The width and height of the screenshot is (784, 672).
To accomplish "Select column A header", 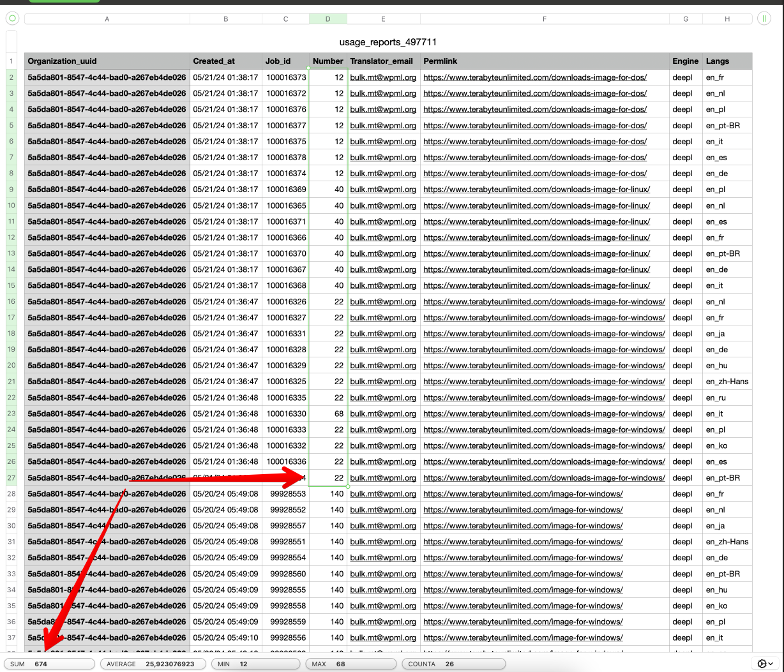I will click(x=107, y=19).
